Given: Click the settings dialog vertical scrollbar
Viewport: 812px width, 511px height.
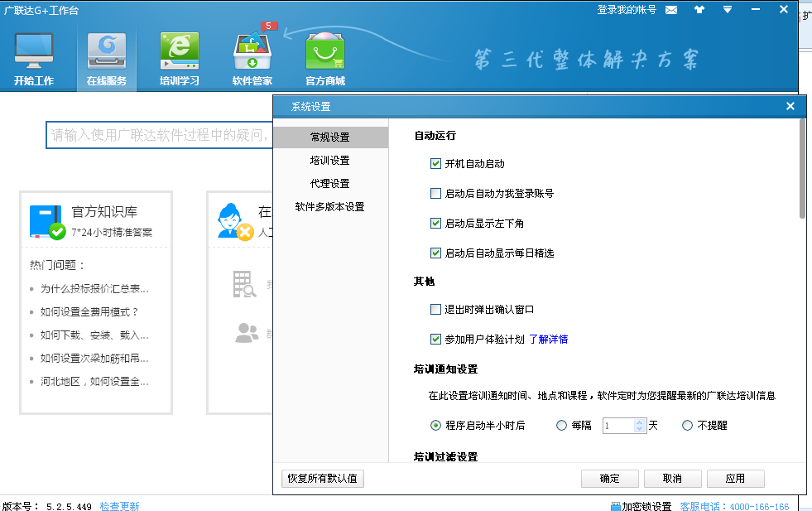Looking at the screenshot, I should [x=802, y=168].
